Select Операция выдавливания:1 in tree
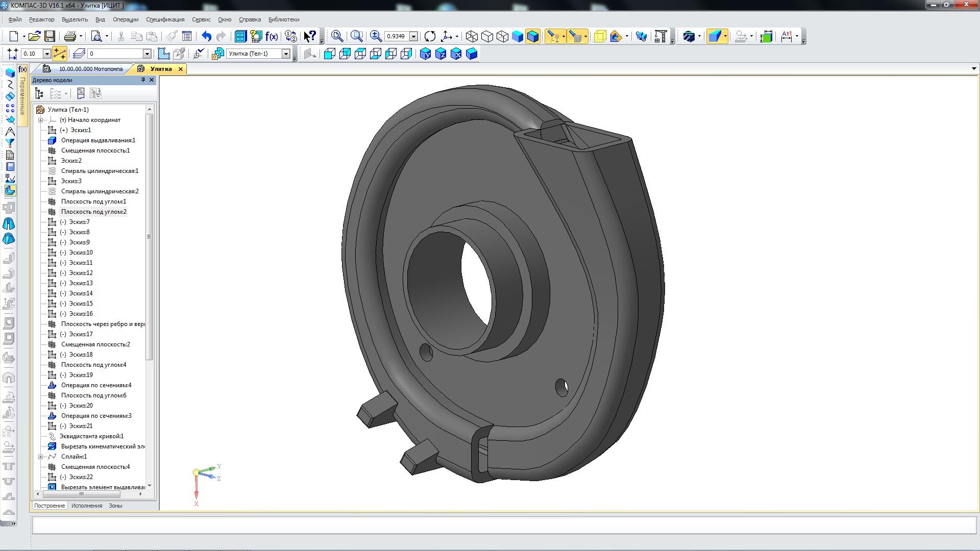This screenshot has width=980, height=551. pos(98,140)
